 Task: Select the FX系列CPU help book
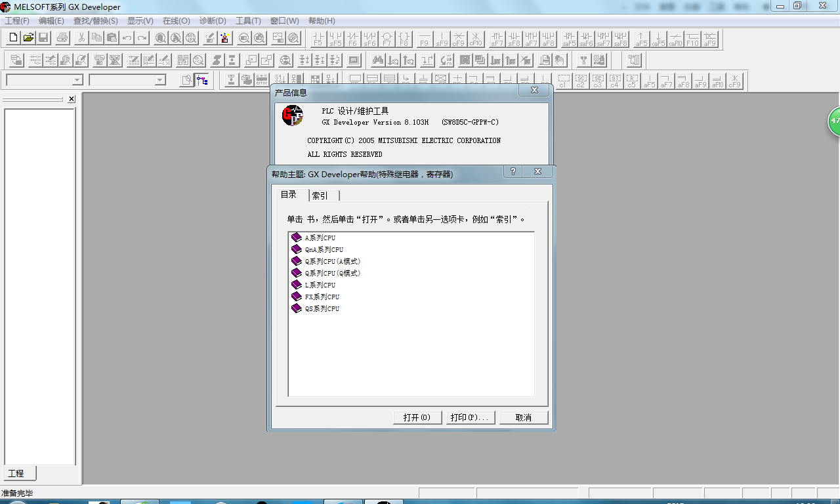coord(322,297)
